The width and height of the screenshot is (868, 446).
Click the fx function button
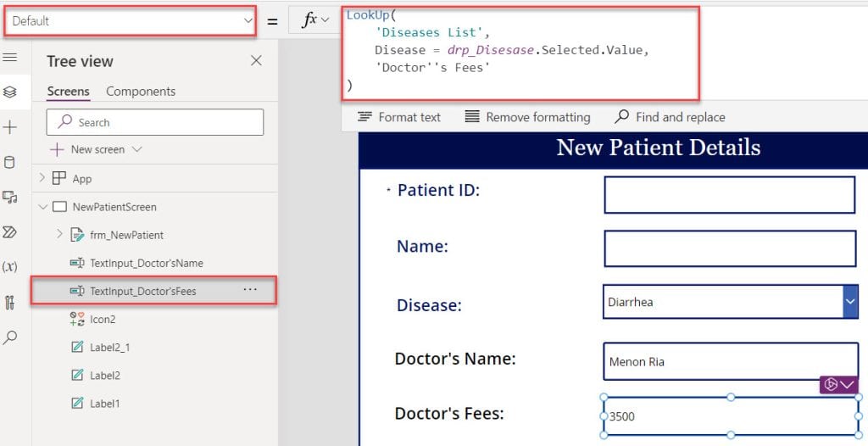coord(314,20)
